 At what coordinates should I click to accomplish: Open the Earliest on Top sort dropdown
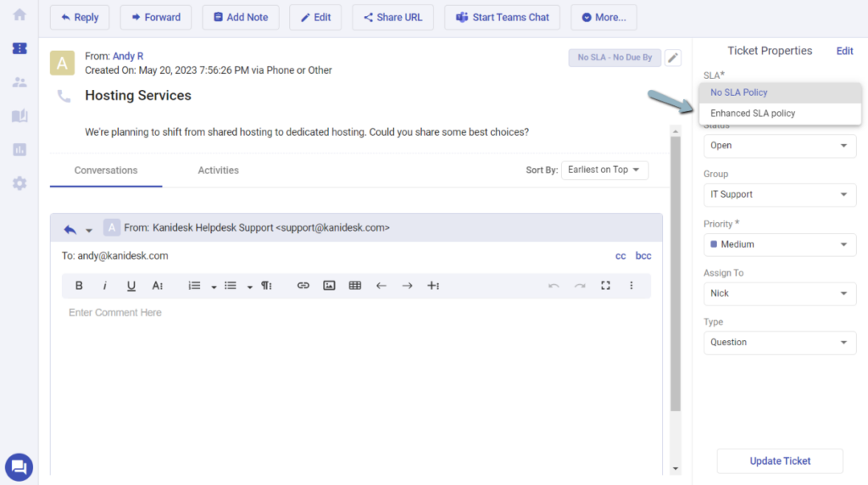(x=604, y=170)
